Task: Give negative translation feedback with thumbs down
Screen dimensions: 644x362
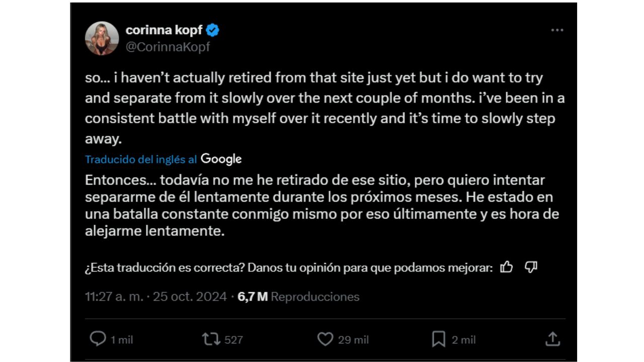Action: coord(532,267)
